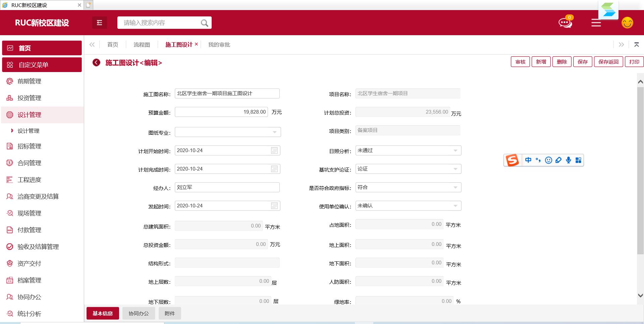Image resolution: width=644 pixels, height=324 pixels.
Task: Expand the 使用单位确认 dropdown
Action: click(455, 206)
